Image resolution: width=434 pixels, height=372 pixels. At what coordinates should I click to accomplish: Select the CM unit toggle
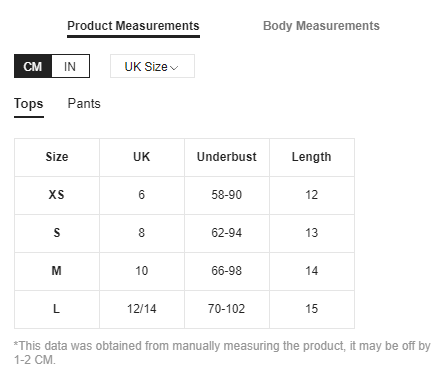[33, 66]
